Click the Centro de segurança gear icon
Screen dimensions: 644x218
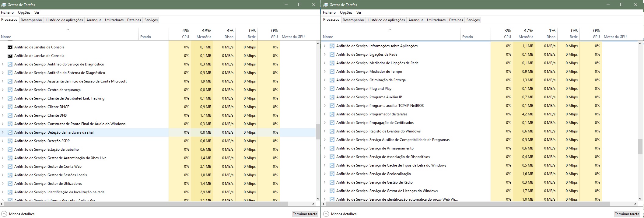10,90
